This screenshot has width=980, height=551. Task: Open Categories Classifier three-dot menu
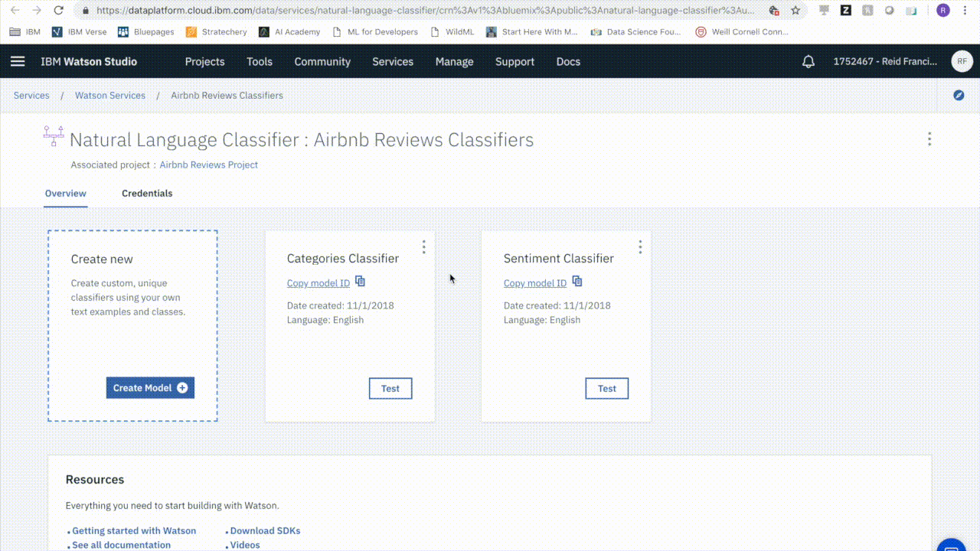tap(423, 246)
